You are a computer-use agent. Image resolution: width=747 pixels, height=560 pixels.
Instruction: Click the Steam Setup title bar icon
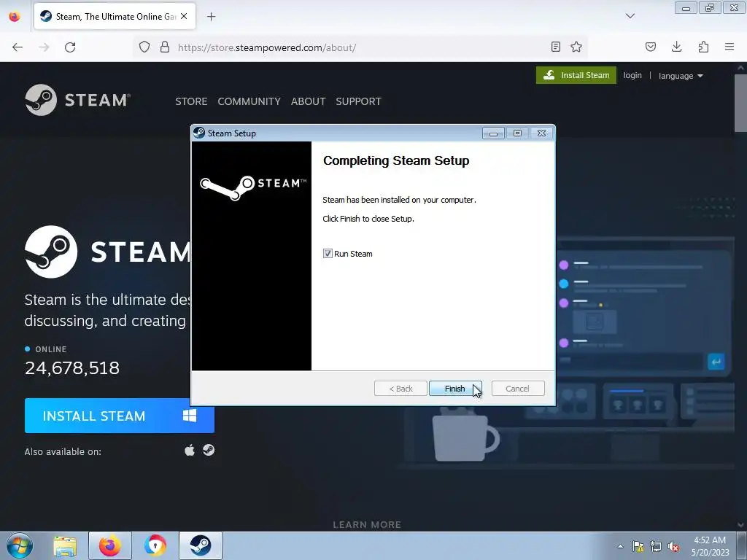tap(199, 133)
